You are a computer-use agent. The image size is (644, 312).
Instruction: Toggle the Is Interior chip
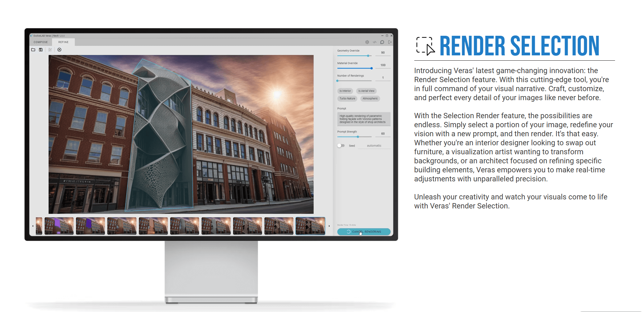(345, 91)
